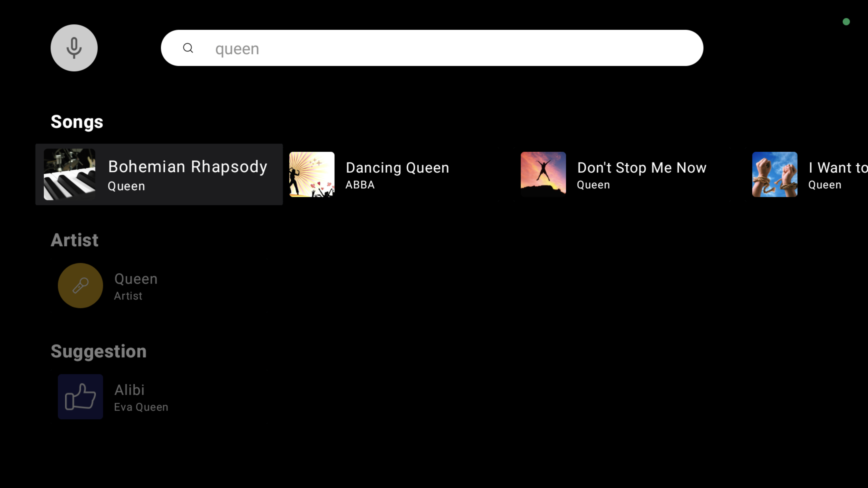
Task: Click the Suggestion section heading
Action: tap(99, 352)
